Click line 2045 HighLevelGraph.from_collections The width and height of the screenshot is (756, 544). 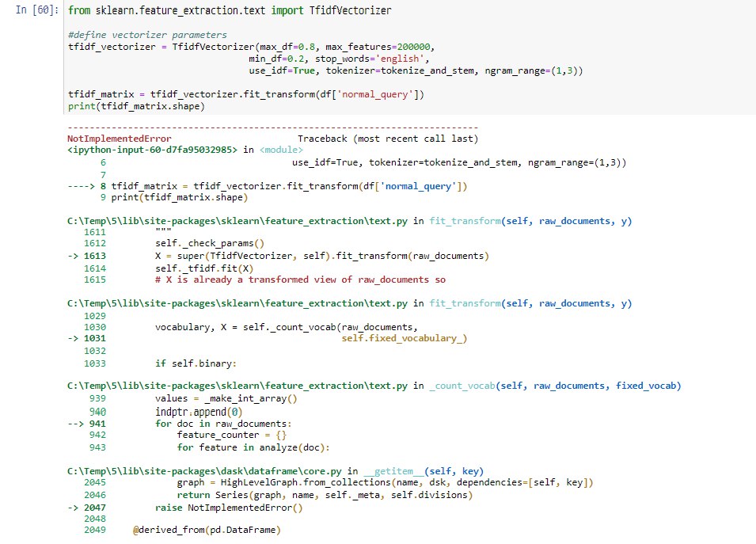click(385, 482)
